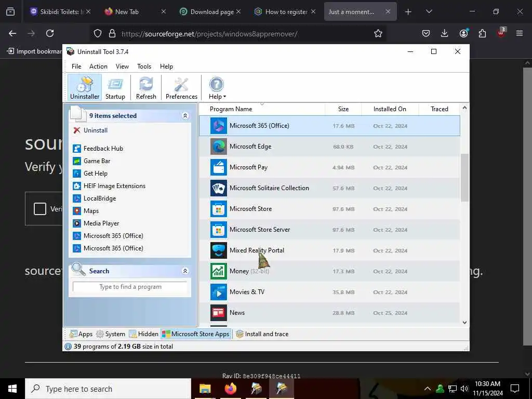532x399 pixels.
Task: Open the Install and trace tab
Action: coord(262,334)
